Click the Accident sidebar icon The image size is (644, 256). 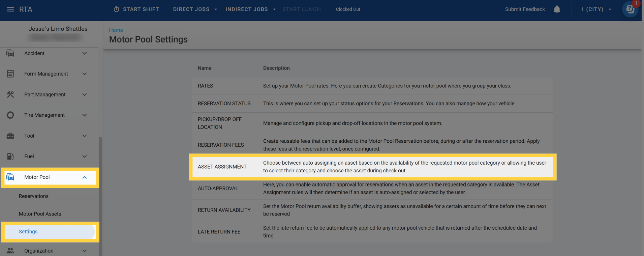tap(10, 53)
